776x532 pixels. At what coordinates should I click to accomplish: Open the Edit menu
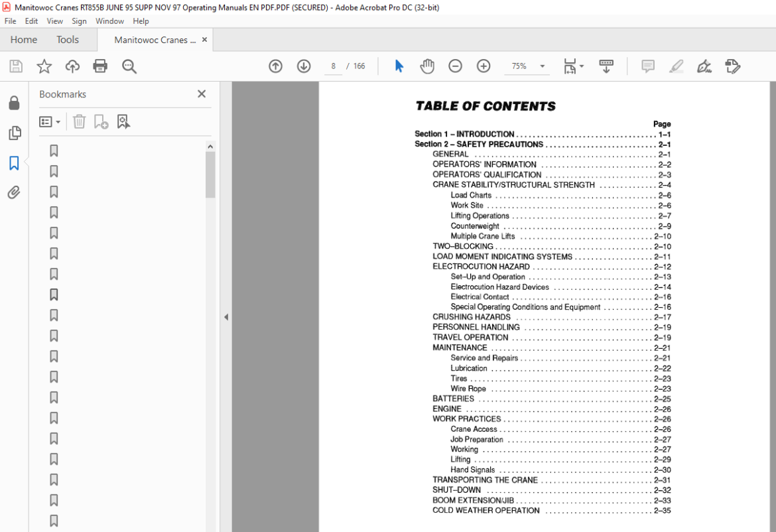[x=31, y=21]
